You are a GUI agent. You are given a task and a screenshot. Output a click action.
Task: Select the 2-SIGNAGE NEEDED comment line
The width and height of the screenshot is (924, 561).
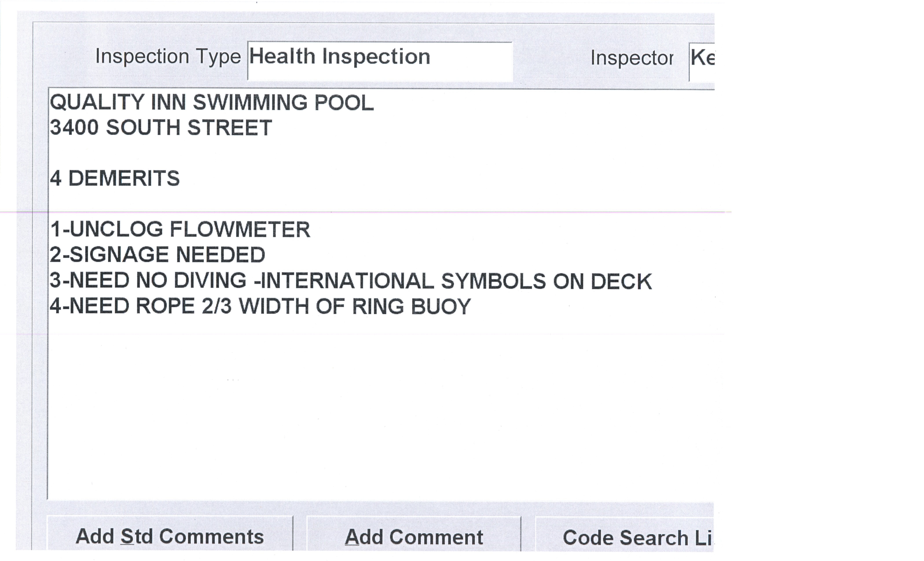click(x=158, y=255)
